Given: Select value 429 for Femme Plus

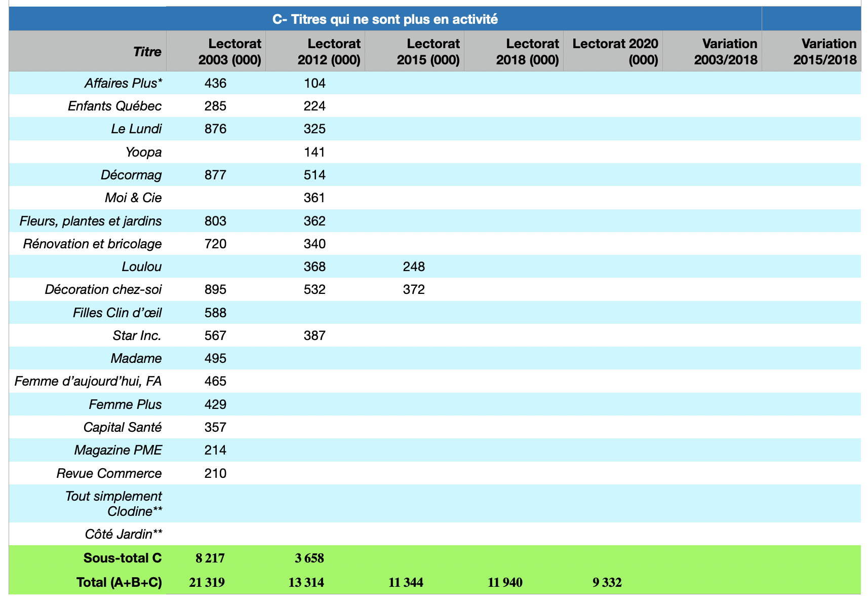Looking at the screenshot, I should coord(216,404).
